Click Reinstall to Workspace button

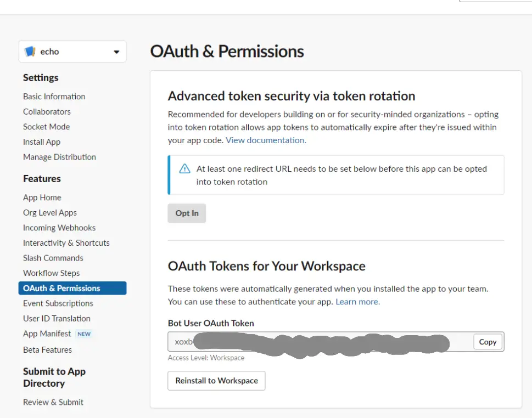216,381
